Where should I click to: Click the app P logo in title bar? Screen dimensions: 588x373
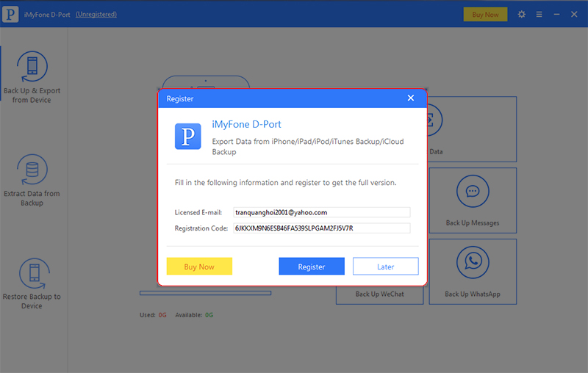click(10, 14)
